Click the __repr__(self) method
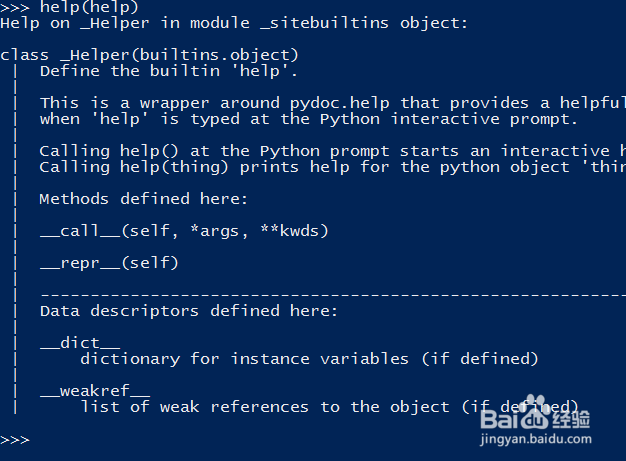This screenshot has width=626, height=461. [x=109, y=263]
